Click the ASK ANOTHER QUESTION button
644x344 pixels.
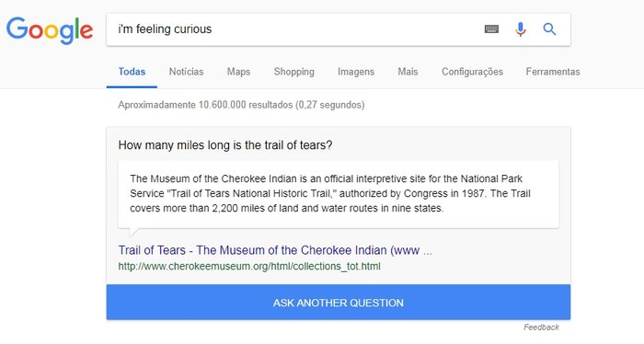coord(339,303)
